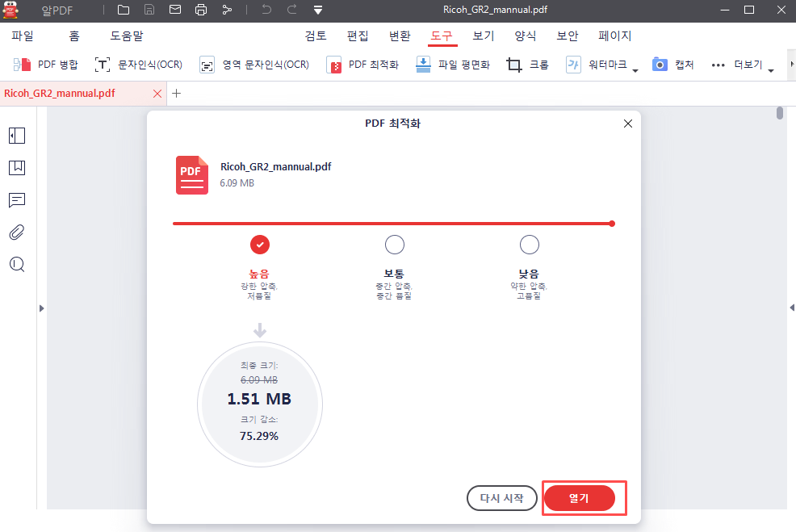The height and width of the screenshot is (532, 796).
Task: Click the 더보기 three-dots tool
Action: (737, 65)
